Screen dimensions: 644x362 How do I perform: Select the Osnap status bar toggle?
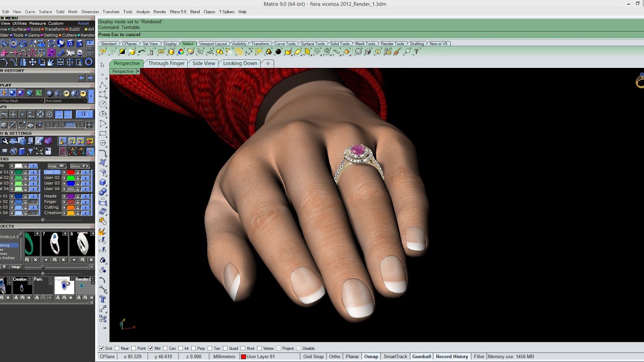pos(371,356)
